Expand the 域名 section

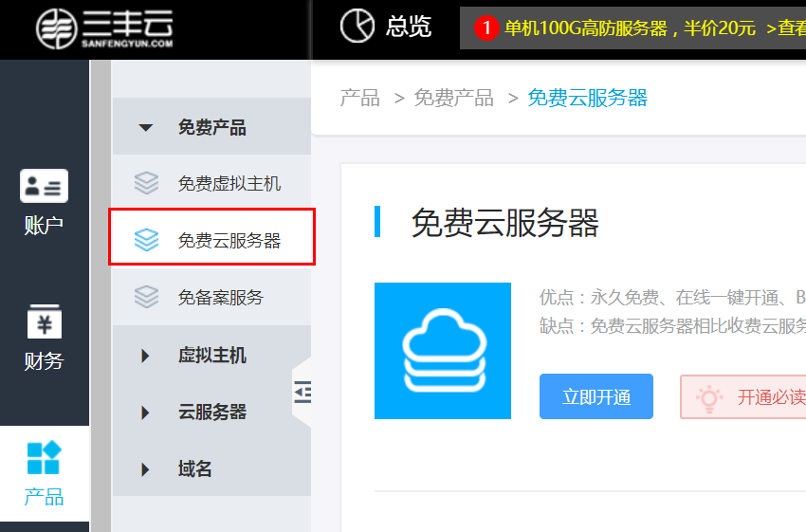click(x=145, y=469)
